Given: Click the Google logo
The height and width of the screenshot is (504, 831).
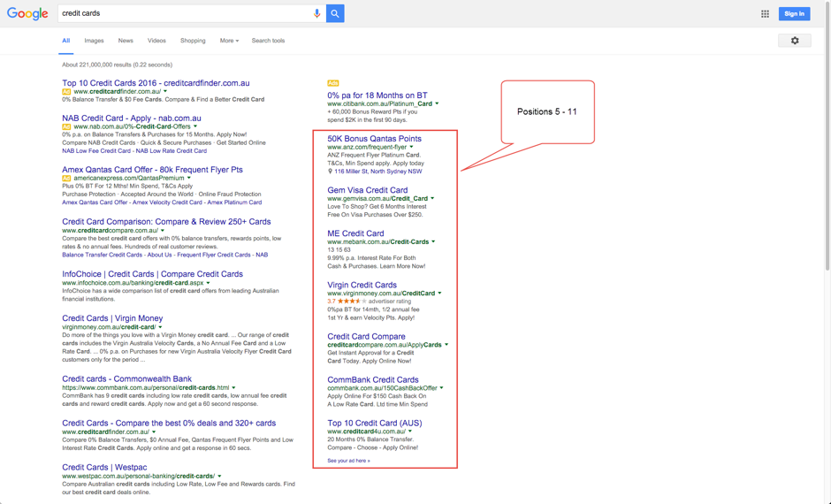Looking at the screenshot, I should point(27,13).
